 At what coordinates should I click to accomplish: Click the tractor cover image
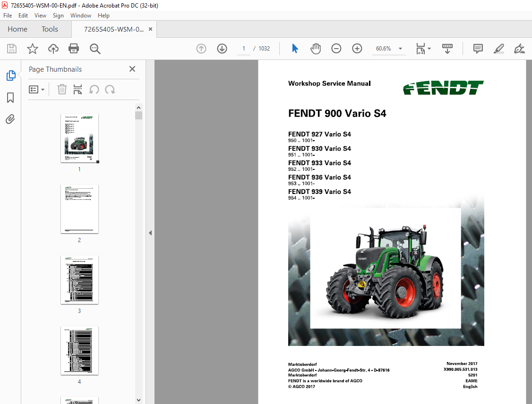[386, 270]
